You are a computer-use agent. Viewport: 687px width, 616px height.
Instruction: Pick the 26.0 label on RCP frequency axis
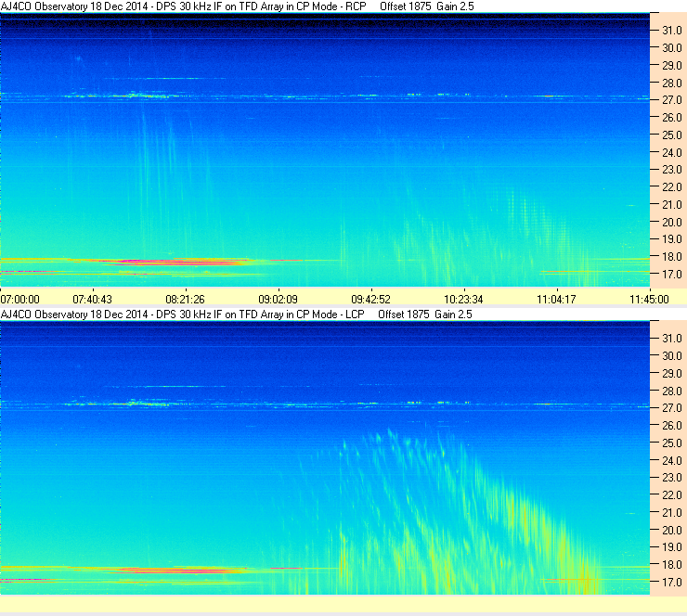click(672, 118)
